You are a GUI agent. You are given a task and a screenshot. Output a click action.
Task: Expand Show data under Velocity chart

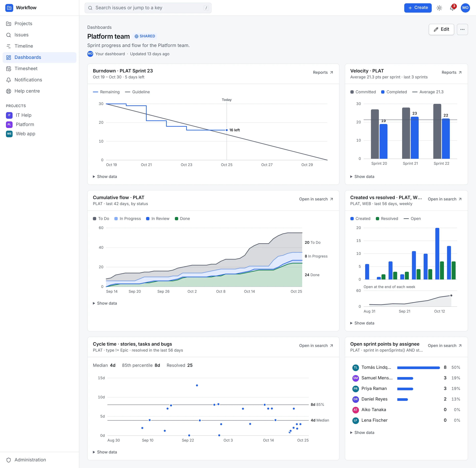[x=362, y=177]
